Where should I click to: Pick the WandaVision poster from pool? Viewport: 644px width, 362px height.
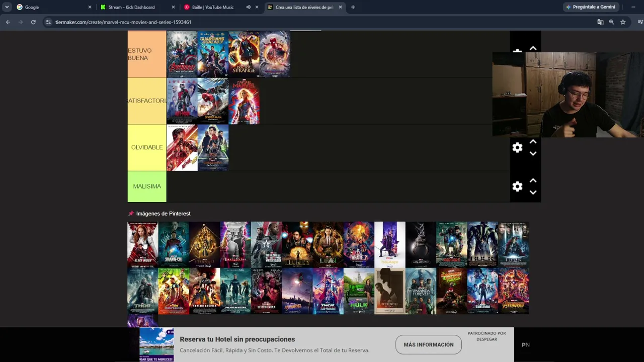tap(235, 245)
